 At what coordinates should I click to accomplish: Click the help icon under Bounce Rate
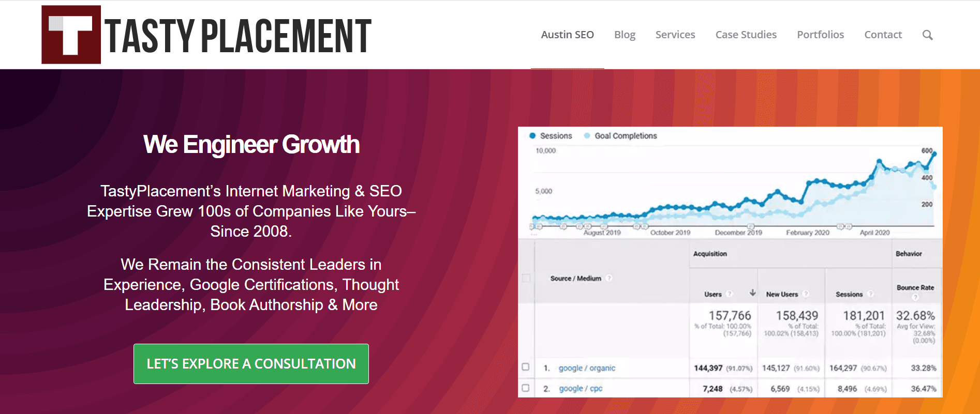tap(915, 297)
